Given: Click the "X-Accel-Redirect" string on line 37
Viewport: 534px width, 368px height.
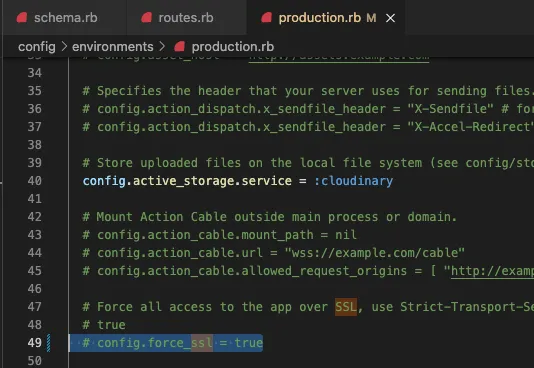Looking at the screenshot, I should click(470, 127).
